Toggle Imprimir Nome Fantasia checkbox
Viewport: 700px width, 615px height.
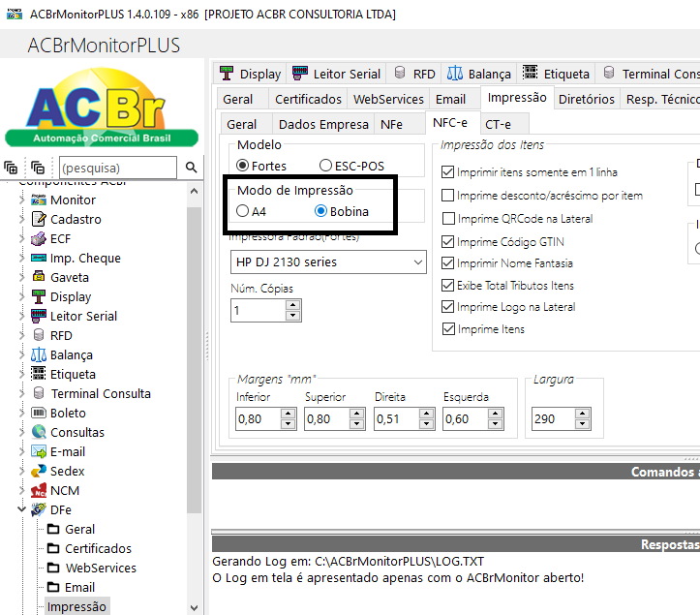tap(447, 263)
